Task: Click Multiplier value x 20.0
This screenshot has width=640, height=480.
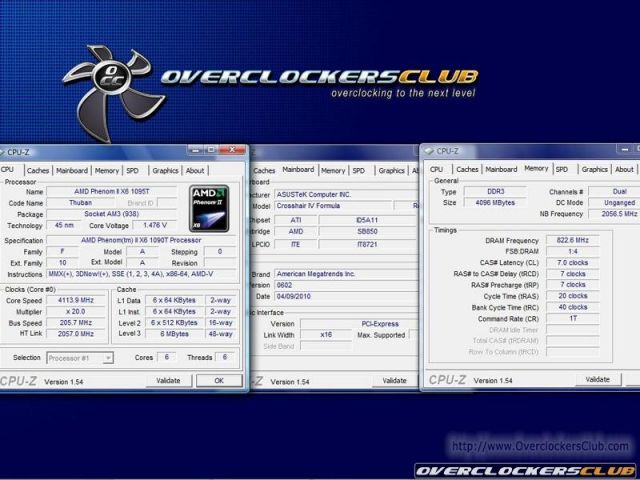Action: pyautogui.click(x=76, y=311)
